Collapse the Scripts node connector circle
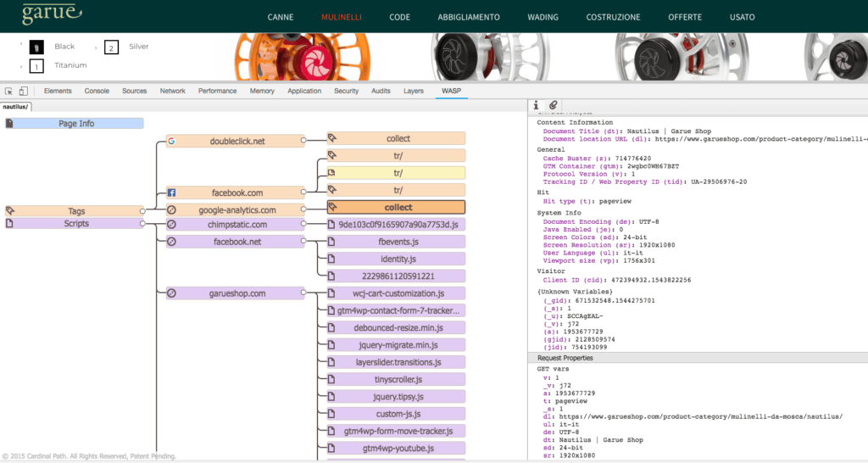The width and height of the screenshot is (868, 463). 142,224
